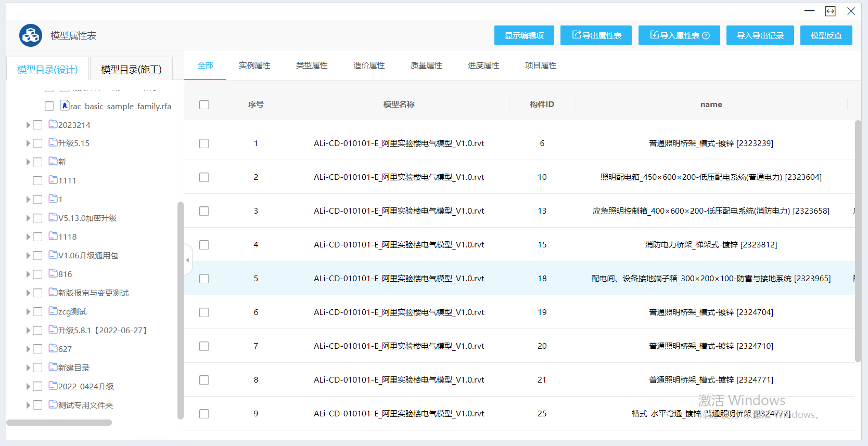The width and height of the screenshot is (868, 446).
Task: Check the checkbox for table row 7
Action: (x=204, y=346)
